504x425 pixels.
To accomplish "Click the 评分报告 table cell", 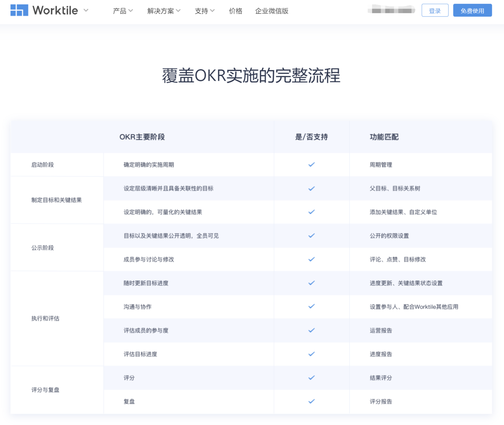I will coord(380,401).
